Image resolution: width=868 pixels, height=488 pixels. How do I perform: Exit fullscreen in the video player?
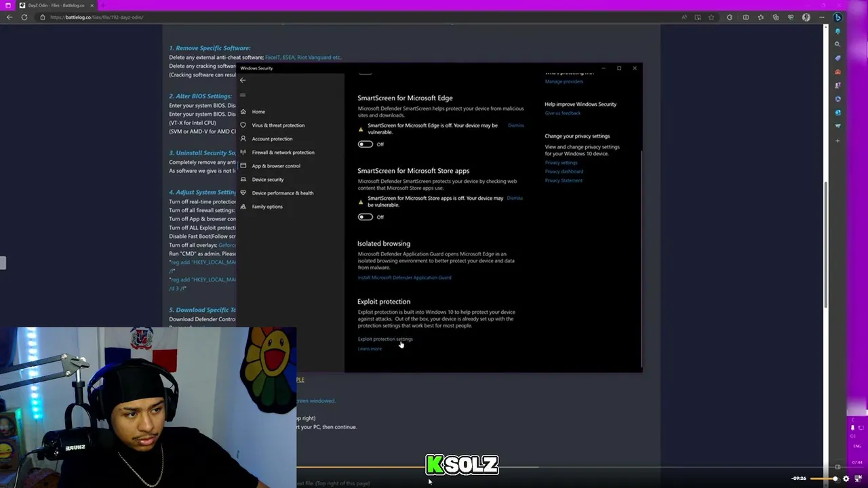pyautogui.click(x=859, y=479)
